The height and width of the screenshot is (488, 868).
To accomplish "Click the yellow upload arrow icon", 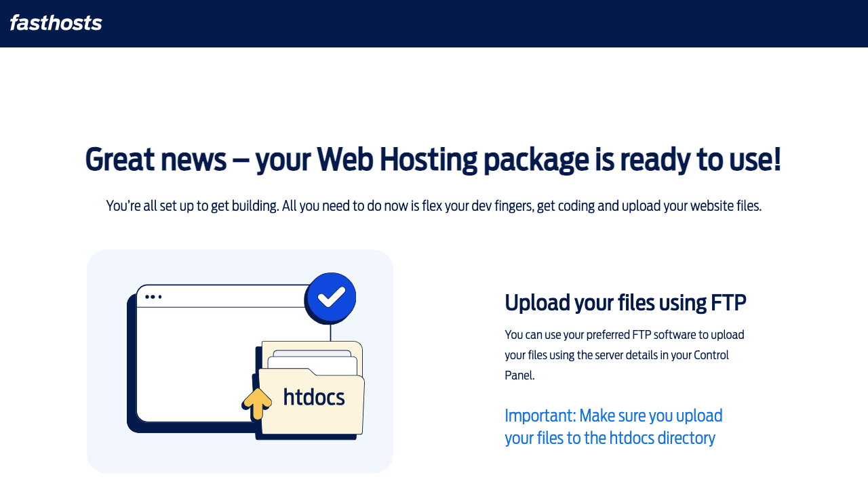I will 257,403.
